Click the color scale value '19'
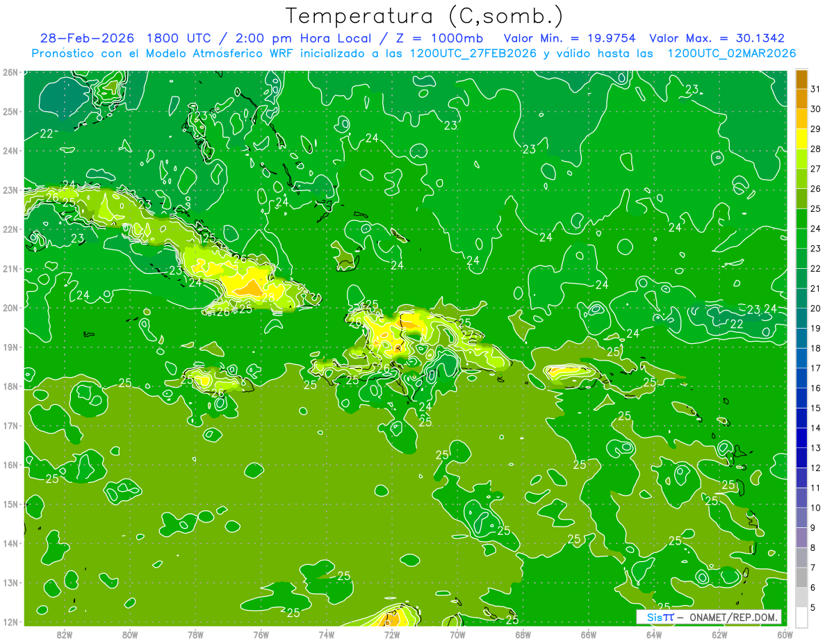Viewport: 834px width, 644px height. (816, 328)
